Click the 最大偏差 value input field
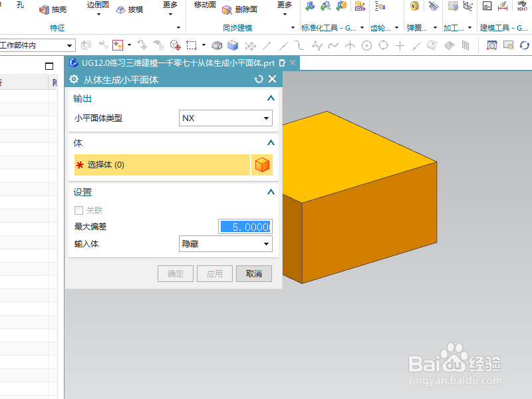The image size is (532, 399). tap(245, 226)
